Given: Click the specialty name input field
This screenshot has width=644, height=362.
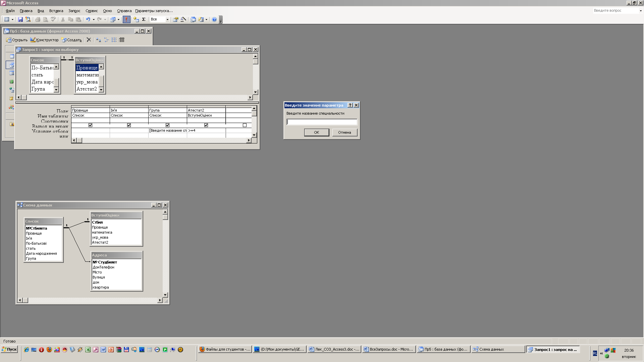Looking at the screenshot, I should tap(322, 122).
